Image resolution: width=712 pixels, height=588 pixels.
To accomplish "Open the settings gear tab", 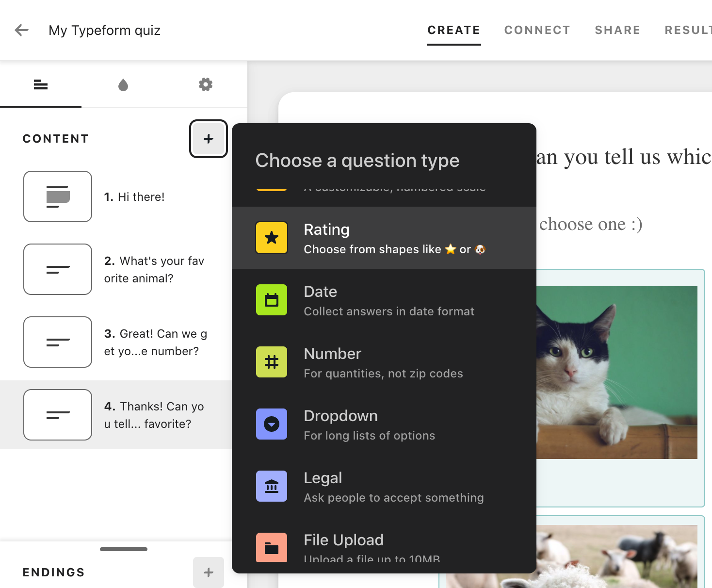I will (206, 84).
